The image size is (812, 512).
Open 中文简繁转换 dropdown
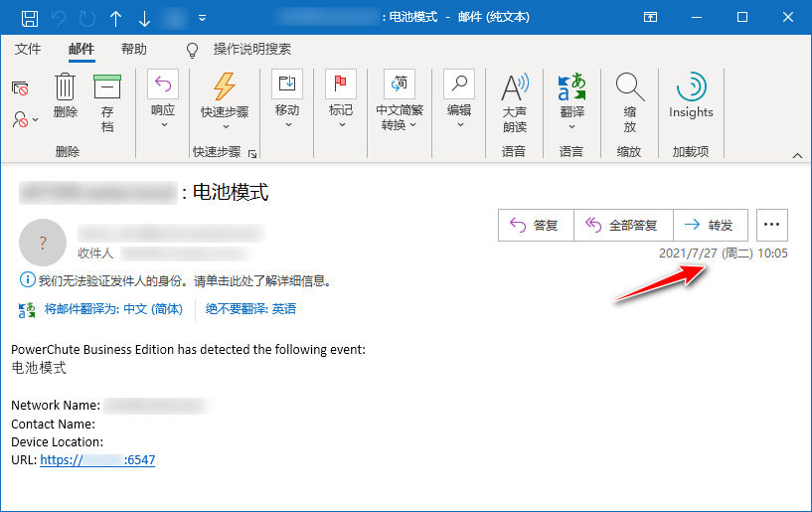400,99
